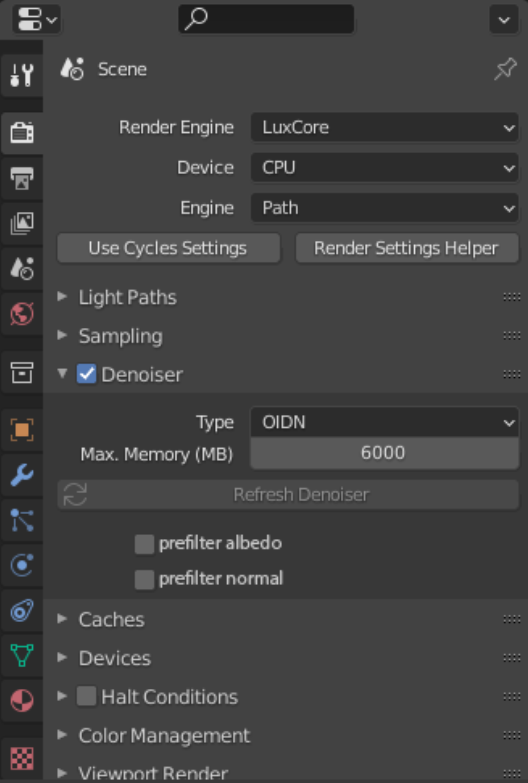
Task: Open Object properties orange square tab
Action: [21, 429]
